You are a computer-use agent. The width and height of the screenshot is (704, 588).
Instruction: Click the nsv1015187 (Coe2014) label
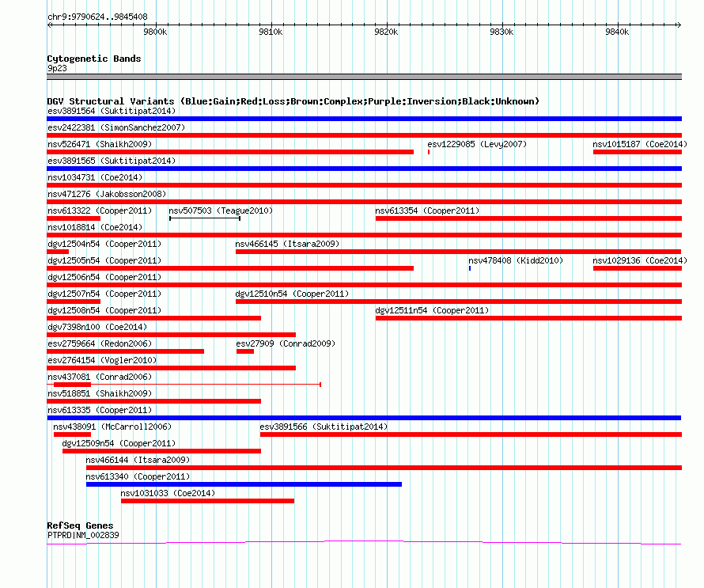tap(640, 144)
